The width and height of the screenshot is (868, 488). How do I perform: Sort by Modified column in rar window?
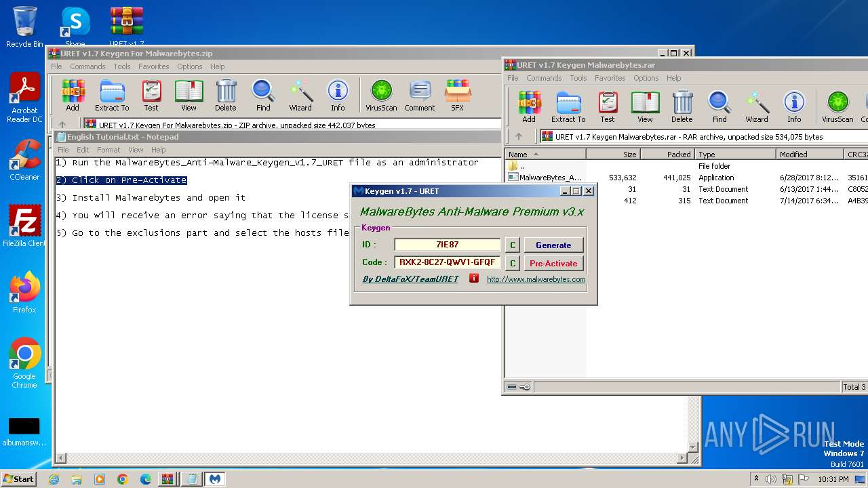tap(810, 155)
